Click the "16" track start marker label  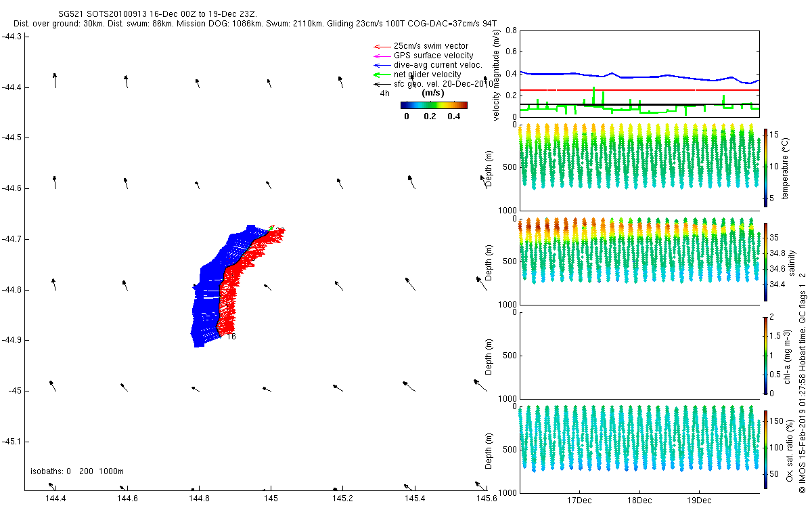tap(231, 337)
